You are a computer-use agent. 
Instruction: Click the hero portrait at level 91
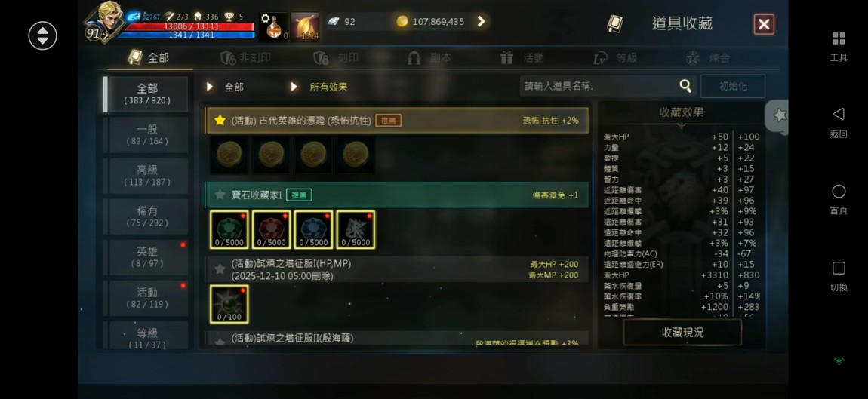105,21
